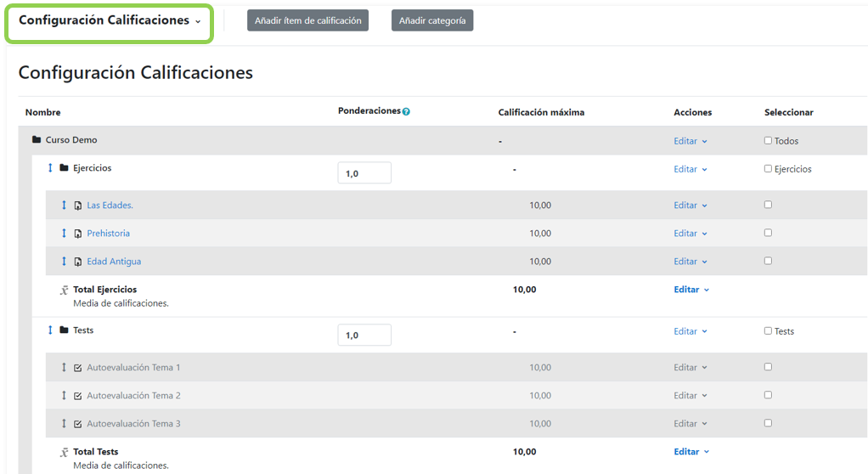Click the Calificación máxima column header

(541, 112)
